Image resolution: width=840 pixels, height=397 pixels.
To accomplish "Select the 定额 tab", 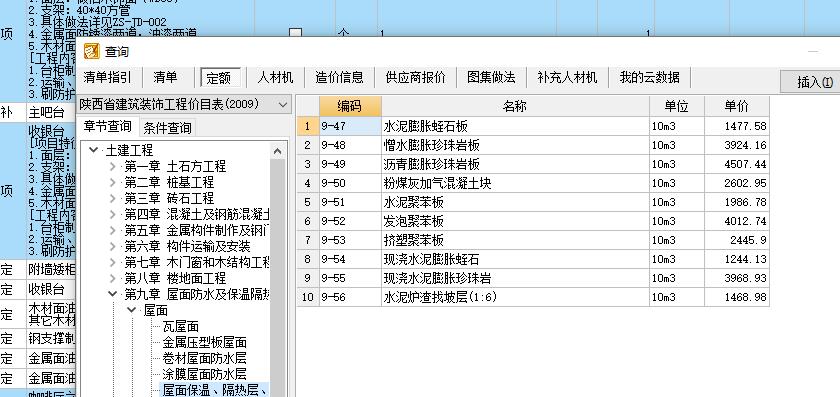I will (x=219, y=78).
